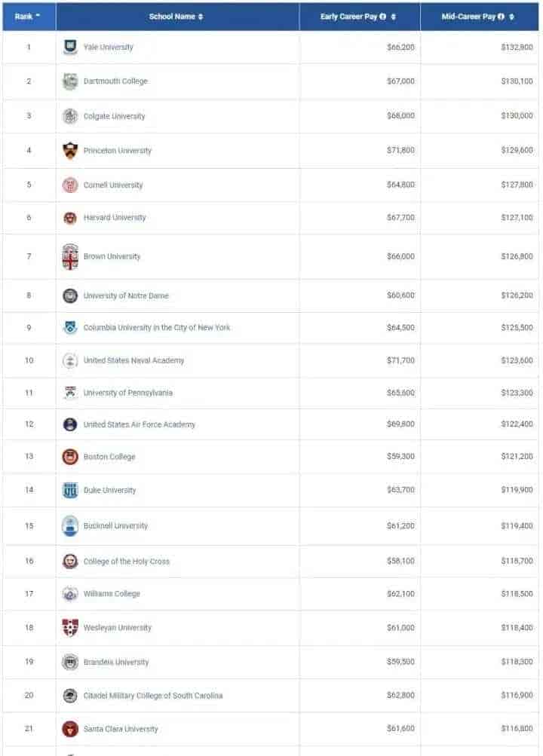Viewport: 543px width, 756px height.
Task: Sort by Early Career Pay arrows
Action: pos(394,17)
